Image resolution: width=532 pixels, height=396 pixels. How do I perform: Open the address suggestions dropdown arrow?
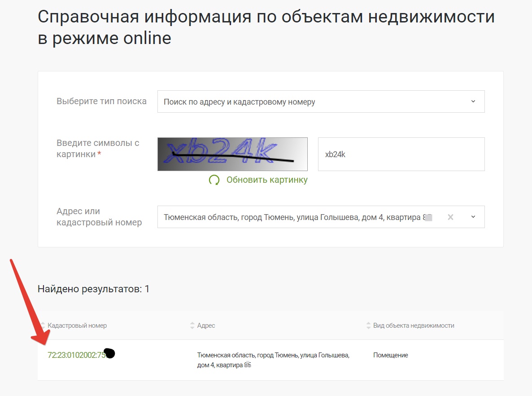tap(473, 217)
